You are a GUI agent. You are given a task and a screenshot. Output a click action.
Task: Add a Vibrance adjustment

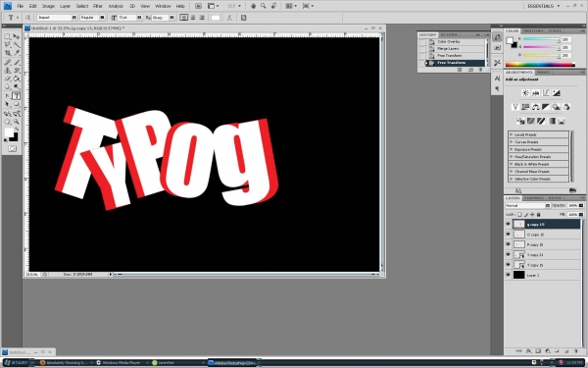pos(515,107)
